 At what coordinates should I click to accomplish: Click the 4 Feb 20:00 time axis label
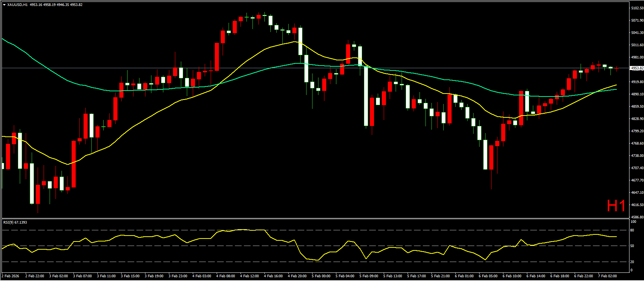pyautogui.click(x=297, y=276)
